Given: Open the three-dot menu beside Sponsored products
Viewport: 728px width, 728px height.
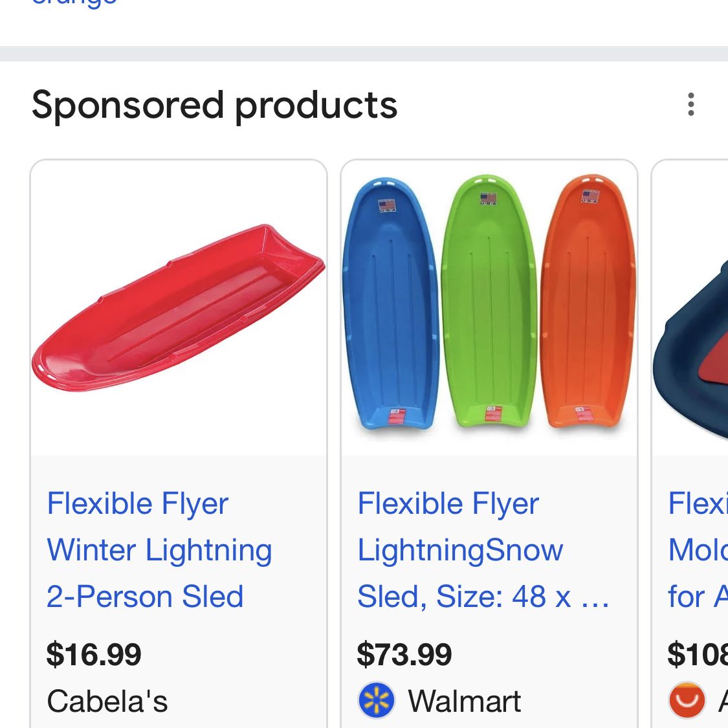Looking at the screenshot, I should (x=691, y=104).
